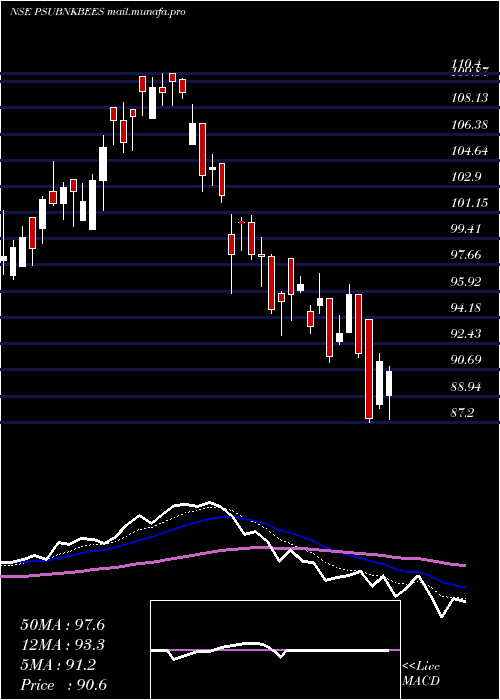Click the 101.15 price axis label
This screenshot has height=700, width=500.
(470, 203)
